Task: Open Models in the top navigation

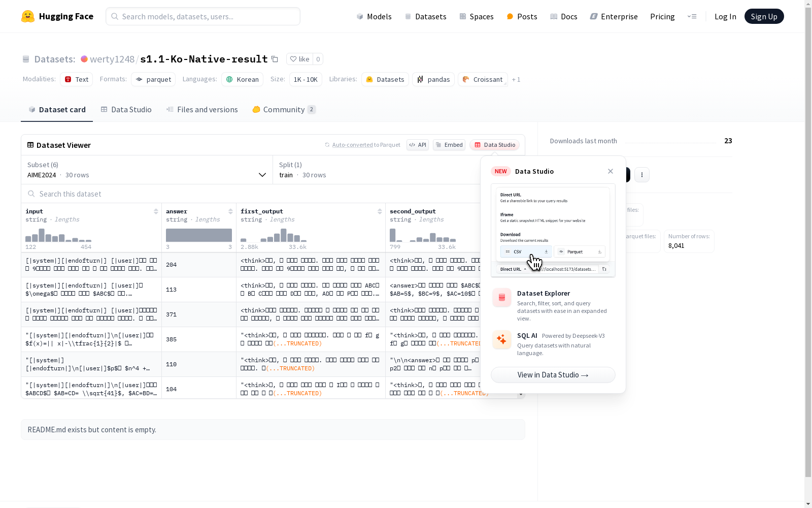Action: click(374, 16)
